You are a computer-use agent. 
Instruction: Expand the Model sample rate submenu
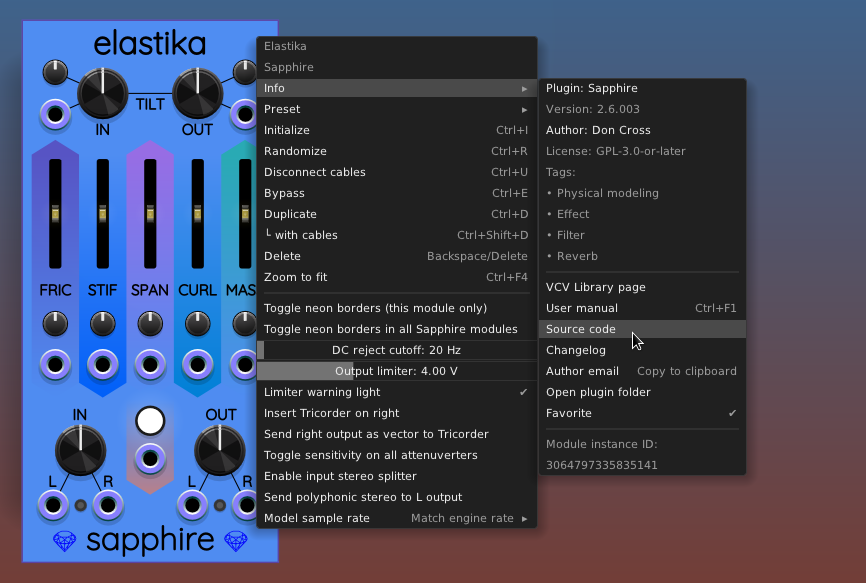(x=396, y=518)
